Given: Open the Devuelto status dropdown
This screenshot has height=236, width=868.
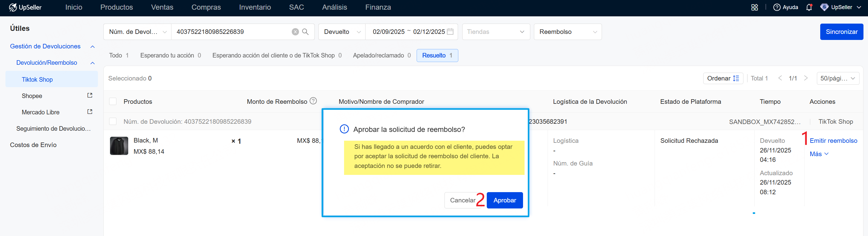Looking at the screenshot, I should [342, 32].
